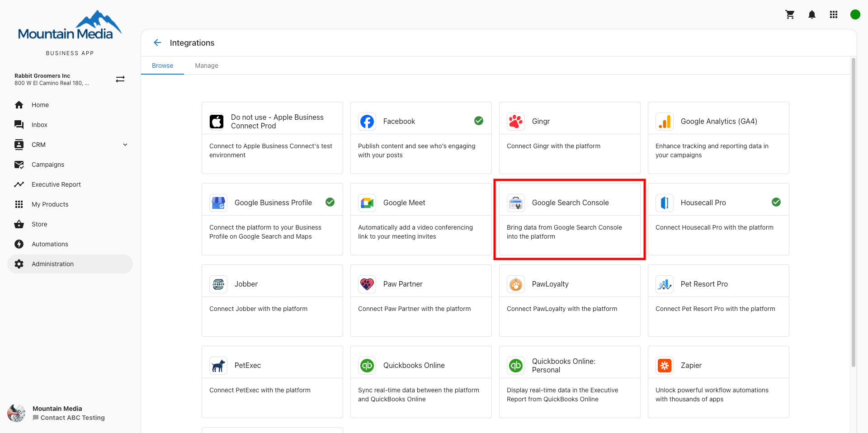Expand the CRM sidebar menu
Viewport: 868px width, 433px height.
pos(125,145)
